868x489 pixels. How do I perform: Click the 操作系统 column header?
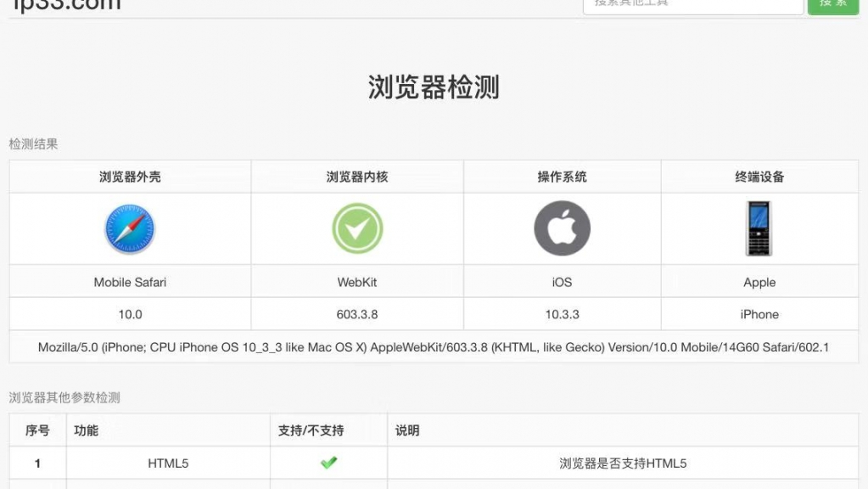[562, 177]
